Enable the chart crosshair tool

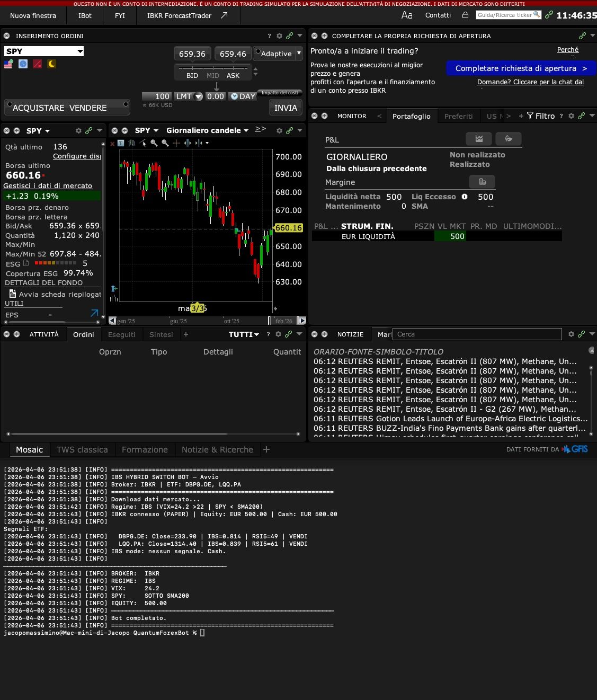(176, 143)
